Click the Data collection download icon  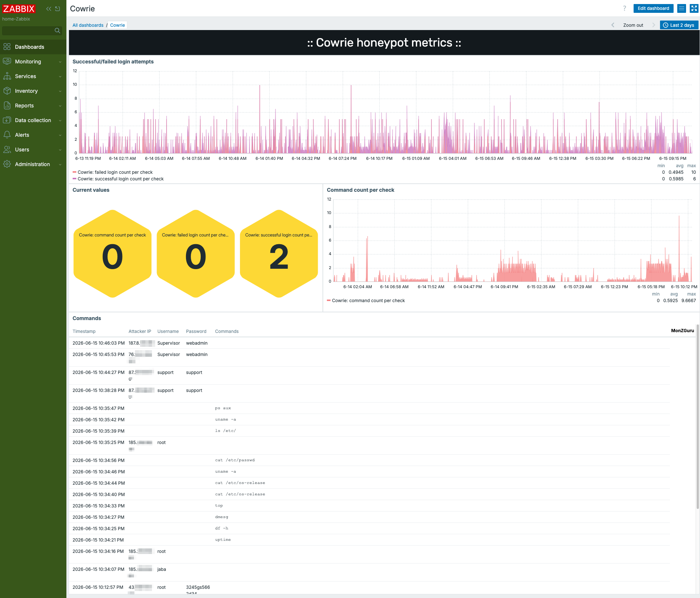click(7, 120)
